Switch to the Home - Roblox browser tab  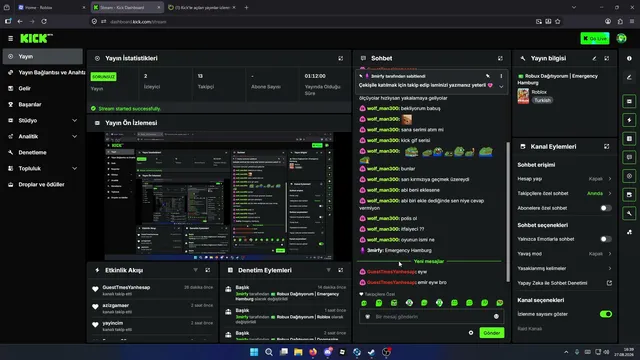[x=51, y=7]
